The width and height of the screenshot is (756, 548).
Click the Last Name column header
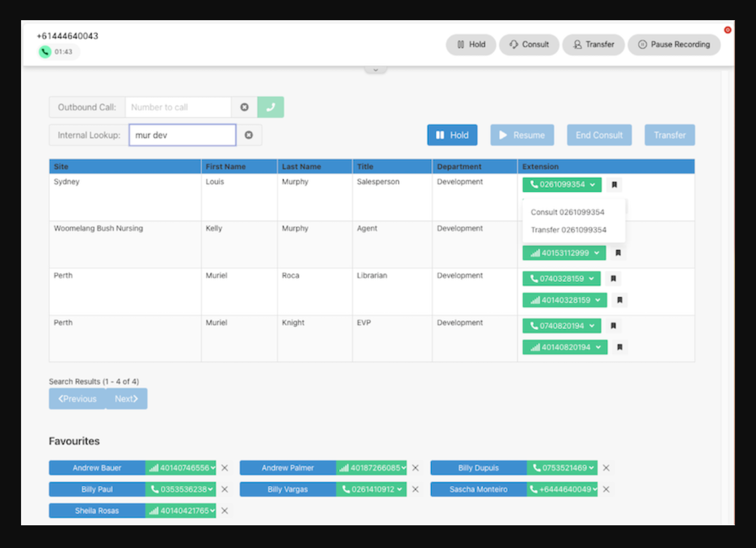point(314,167)
